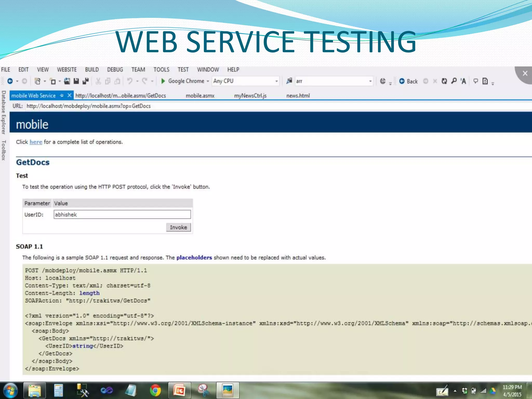Click the UserID value text field
Image resolution: width=532 pixels, height=399 pixels.
[x=122, y=215]
